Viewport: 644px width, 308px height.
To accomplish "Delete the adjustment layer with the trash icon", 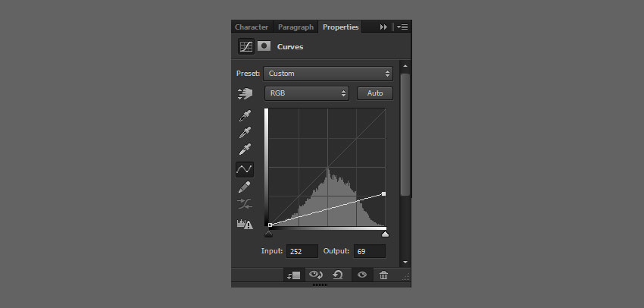I will point(383,275).
